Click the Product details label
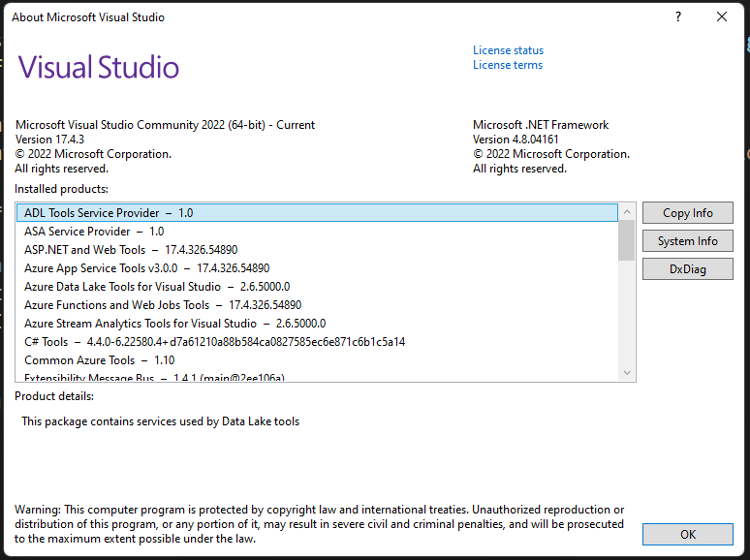This screenshot has width=750, height=560. click(54, 396)
